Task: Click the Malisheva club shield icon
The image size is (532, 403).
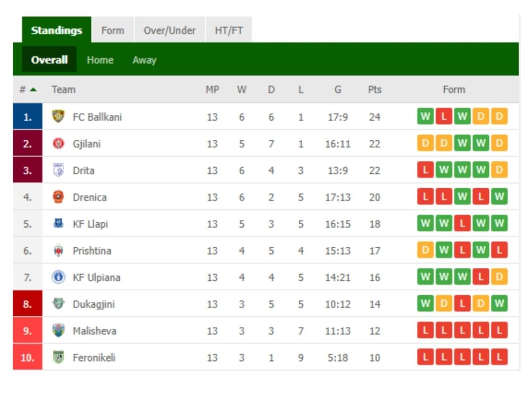Action: (59, 331)
